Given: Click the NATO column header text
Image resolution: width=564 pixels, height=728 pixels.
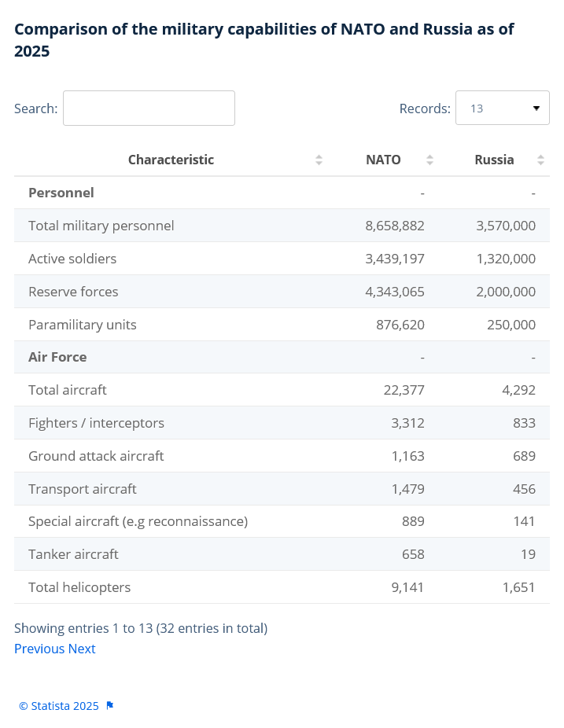Looking at the screenshot, I should point(383,160).
